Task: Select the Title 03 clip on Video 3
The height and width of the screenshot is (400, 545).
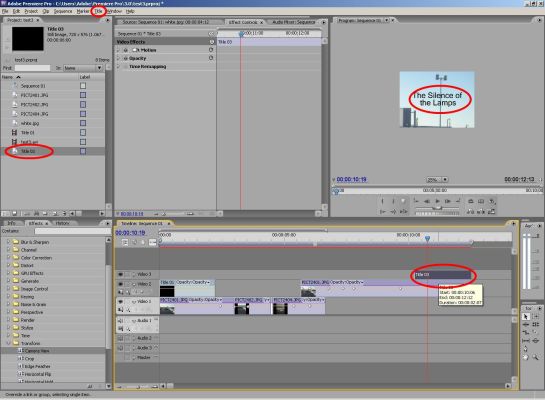Action: click(442, 275)
